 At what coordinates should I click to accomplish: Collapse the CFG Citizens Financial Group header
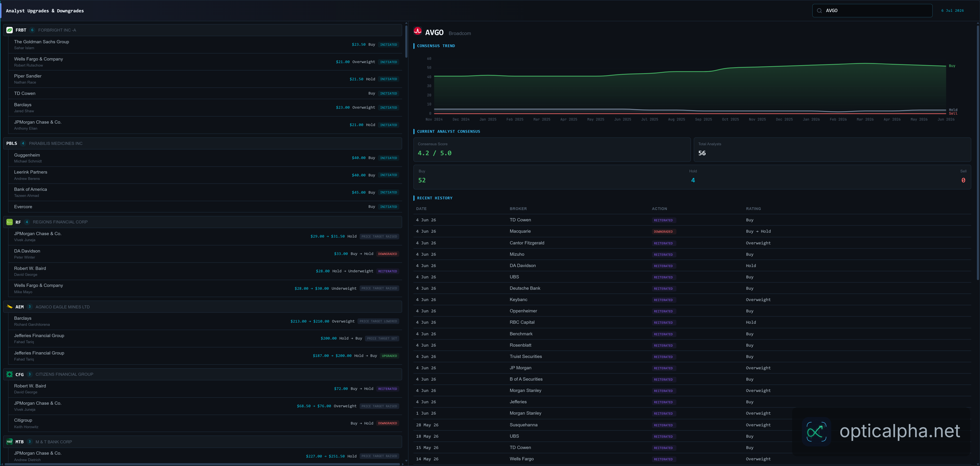click(202, 374)
